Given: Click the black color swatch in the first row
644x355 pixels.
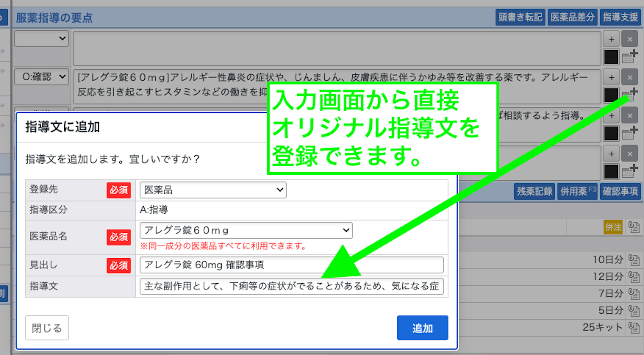Looking at the screenshot, I should coord(611,57).
